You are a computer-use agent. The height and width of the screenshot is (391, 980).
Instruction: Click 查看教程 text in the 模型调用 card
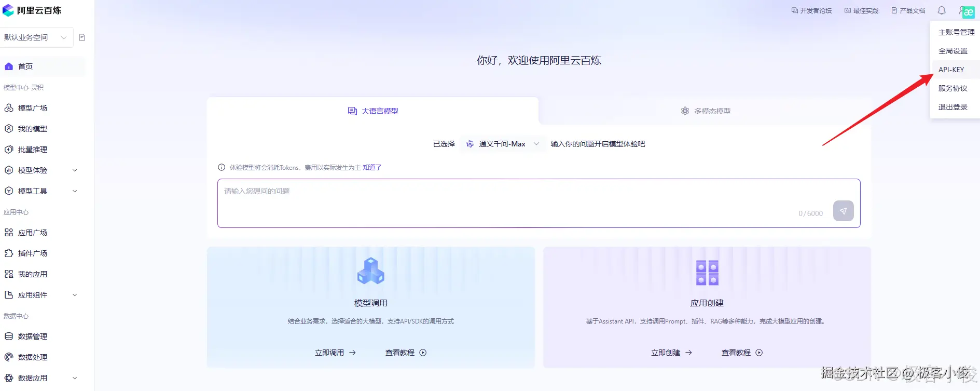pyautogui.click(x=399, y=353)
